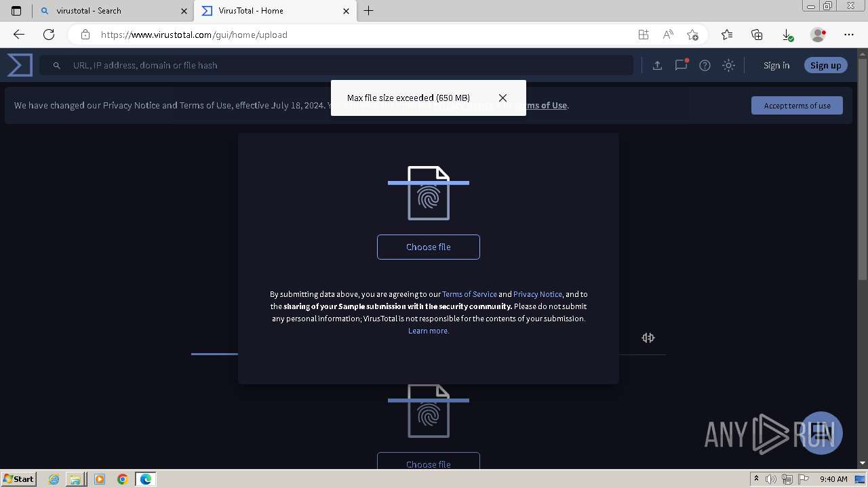Focus the URL, IP address, domain search field
Image resolution: width=868 pixels, height=488 pixels.
tap(336, 65)
